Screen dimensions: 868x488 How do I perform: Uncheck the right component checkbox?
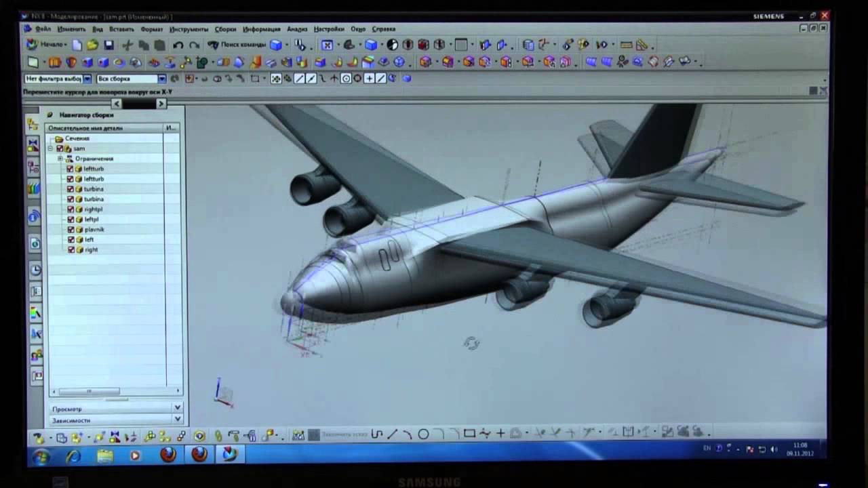coord(71,250)
